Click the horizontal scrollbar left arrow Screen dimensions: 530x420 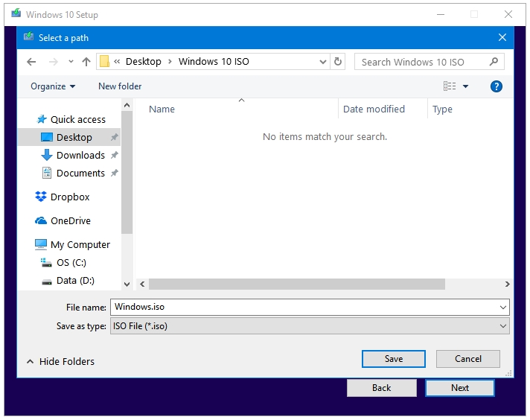(x=142, y=284)
